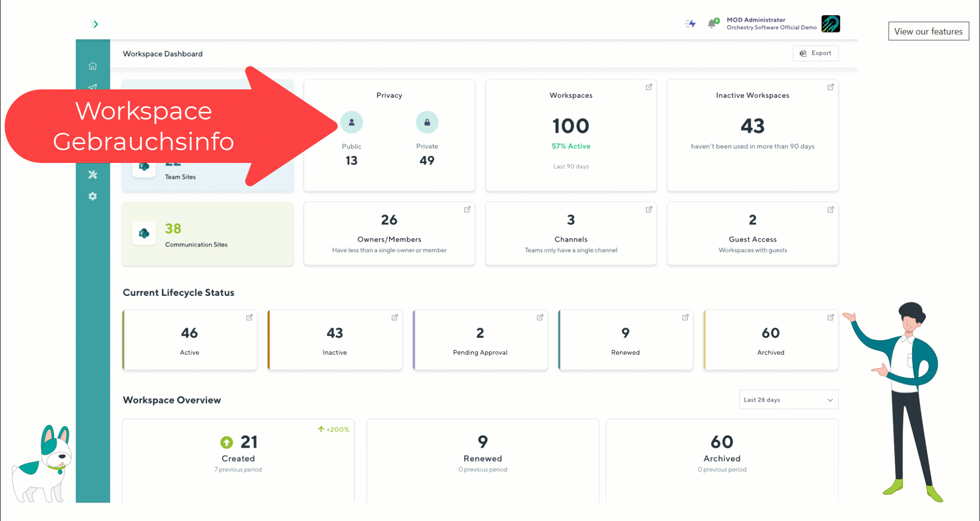Expand the Last 28 days dropdown
The width and height of the screenshot is (980, 521).
click(x=788, y=400)
